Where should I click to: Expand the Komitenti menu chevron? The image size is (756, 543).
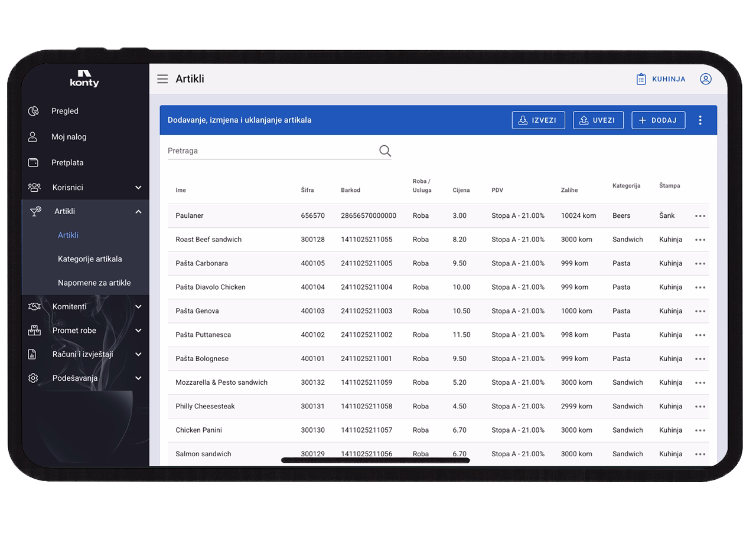click(x=138, y=307)
